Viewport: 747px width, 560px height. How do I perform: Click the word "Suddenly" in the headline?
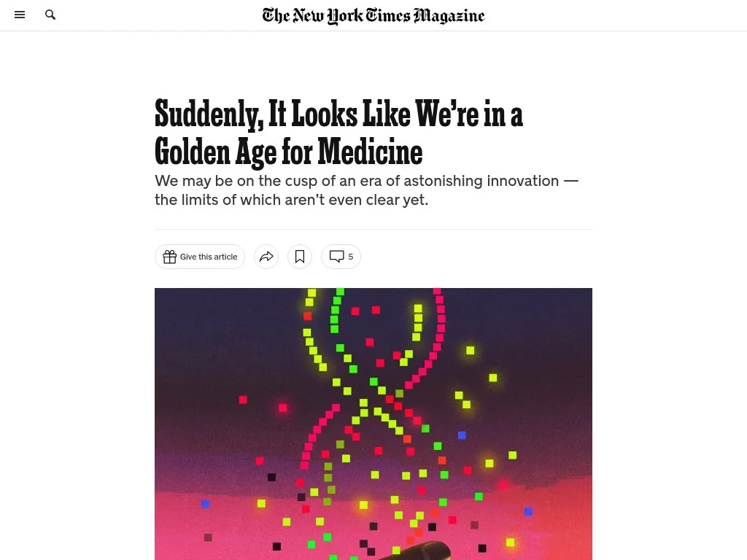click(x=208, y=114)
